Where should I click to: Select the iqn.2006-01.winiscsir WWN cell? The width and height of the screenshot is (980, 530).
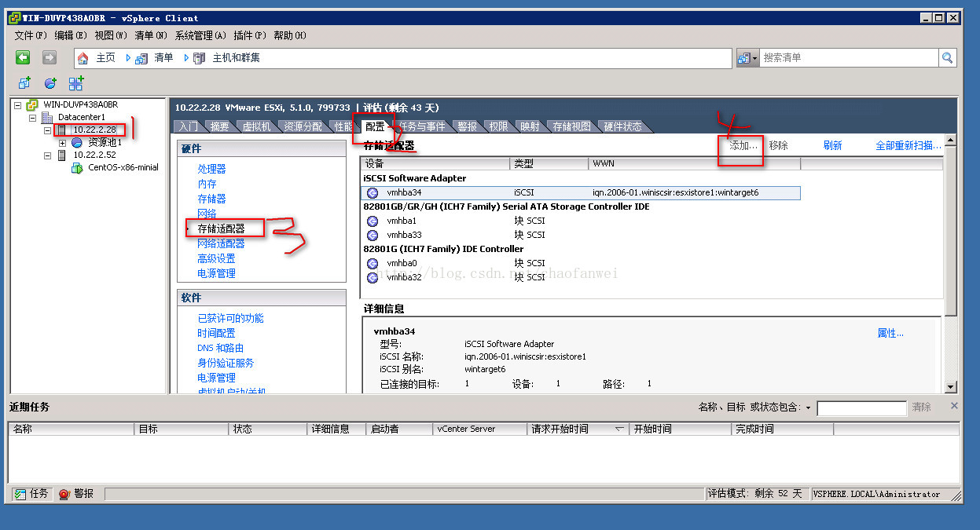click(676, 192)
